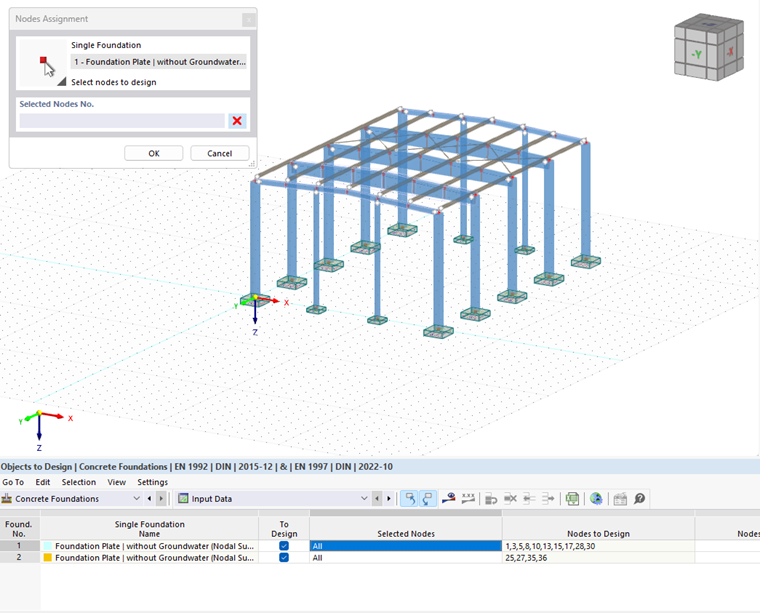Click the Single Foundation Name column header
The height and width of the screenshot is (613, 760).
149,529
